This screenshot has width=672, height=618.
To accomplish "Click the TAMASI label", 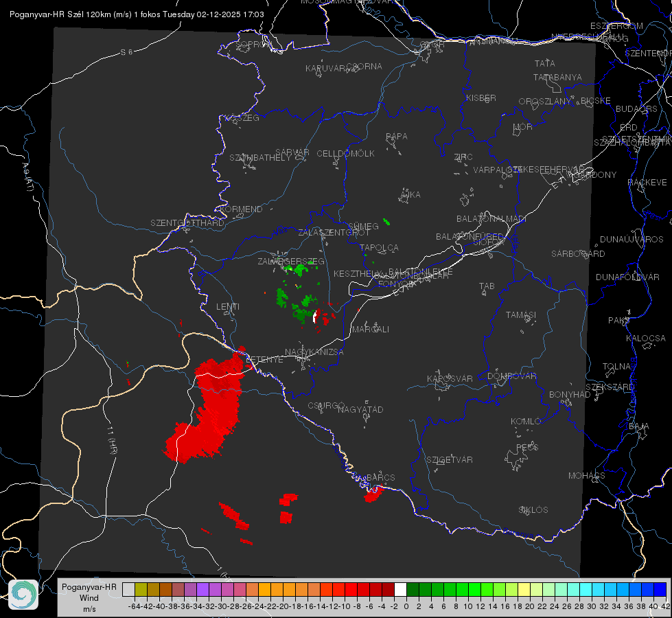I will 521,315.
